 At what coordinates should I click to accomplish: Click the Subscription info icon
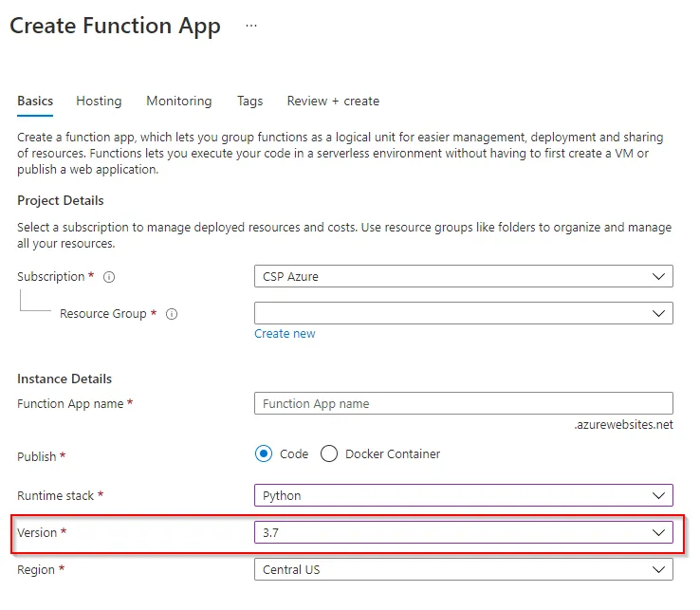109,277
